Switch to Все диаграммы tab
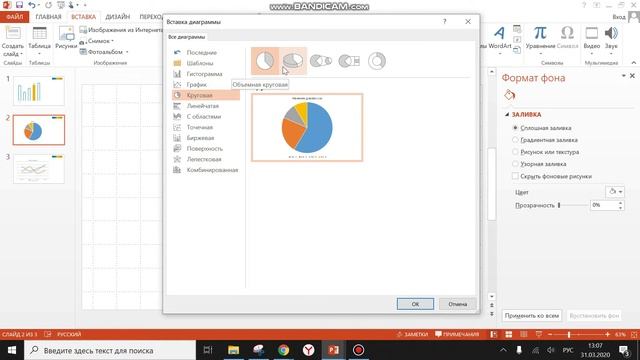Screen dimensions: 640x360 point(187,37)
